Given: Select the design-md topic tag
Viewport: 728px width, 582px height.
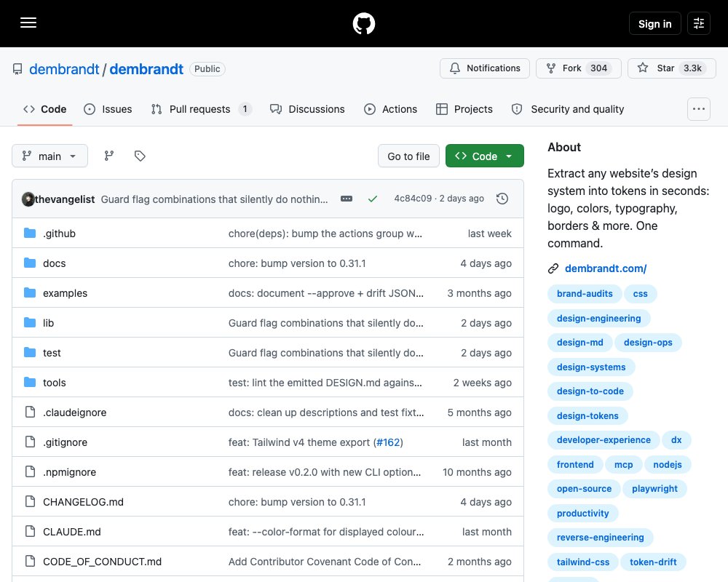Looking at the screenshot, I should [580, 342].
